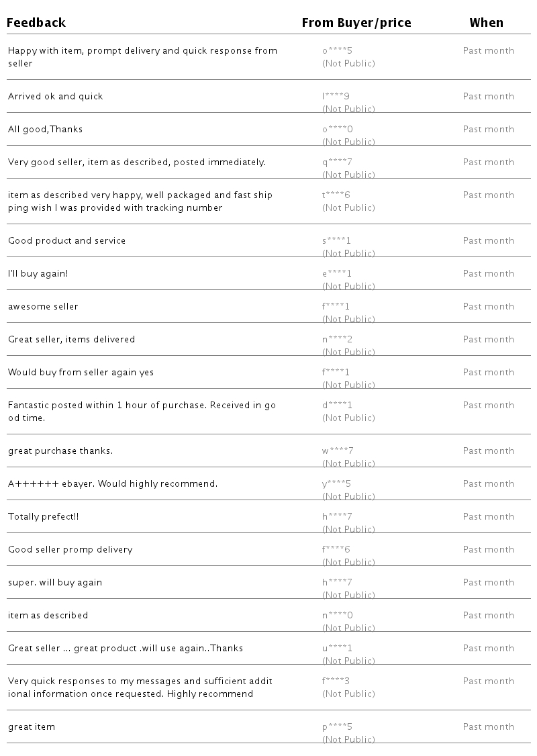Open buyer p****5 profile
Image resolution: width=537 pixels, height=756 pixels.
pyautogui.click(x=337, y=726)
